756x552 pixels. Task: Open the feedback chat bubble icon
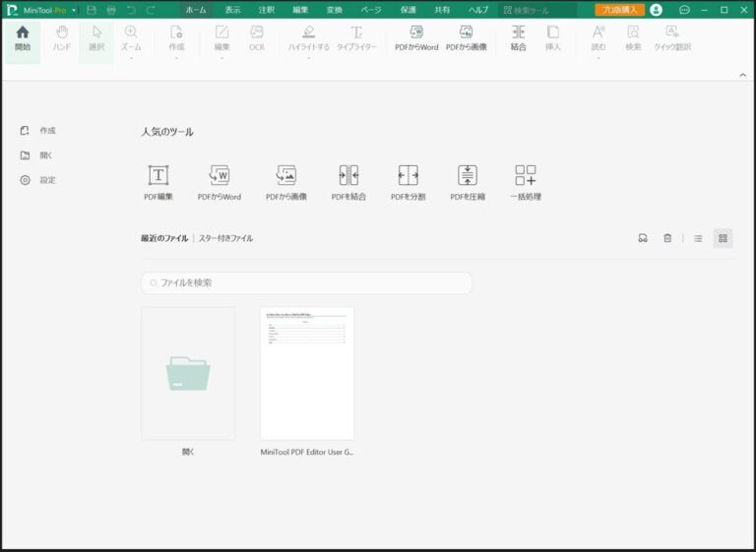click(684, 10)
